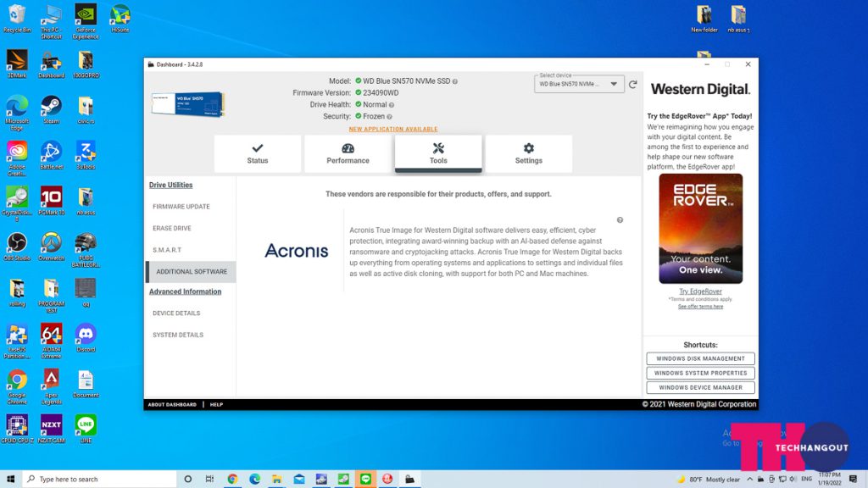Viewport: 868px width, 488px height.
Task: Open the Status tab with checkmark icon
Action: tap(258, 154)
